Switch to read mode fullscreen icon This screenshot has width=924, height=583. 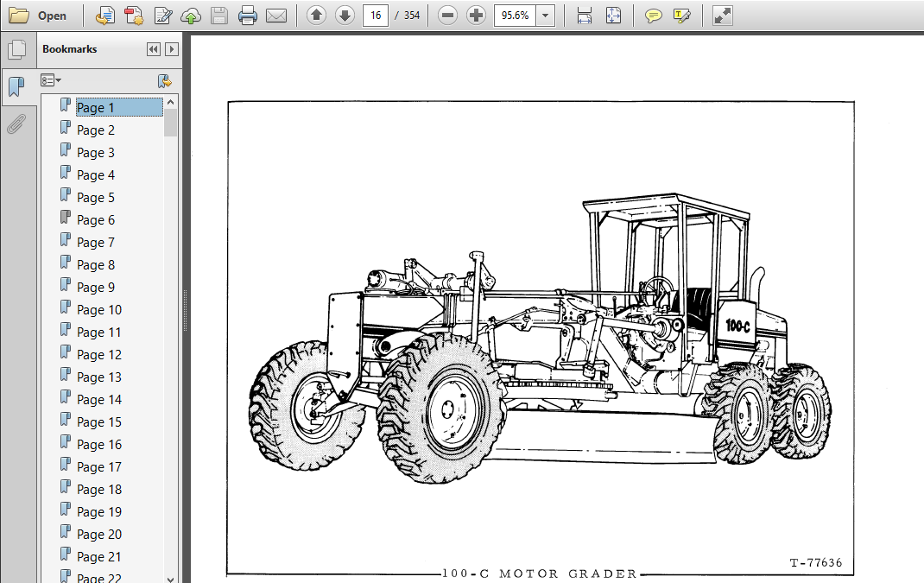point(722,16)
